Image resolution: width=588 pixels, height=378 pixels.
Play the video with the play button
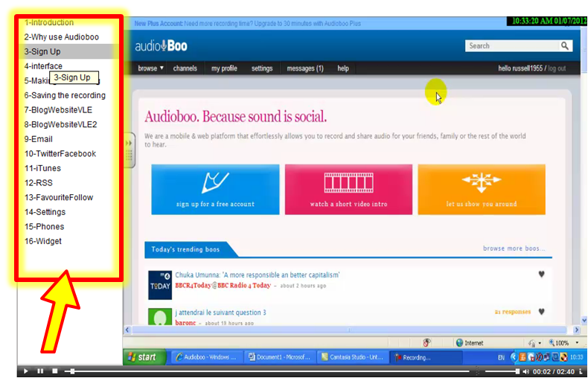click(x=26, y=371)
